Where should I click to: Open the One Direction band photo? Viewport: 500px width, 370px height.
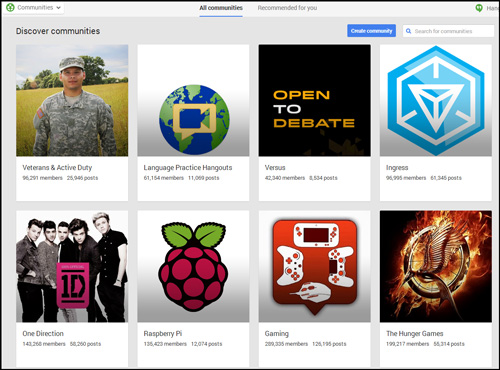(72, 266)
